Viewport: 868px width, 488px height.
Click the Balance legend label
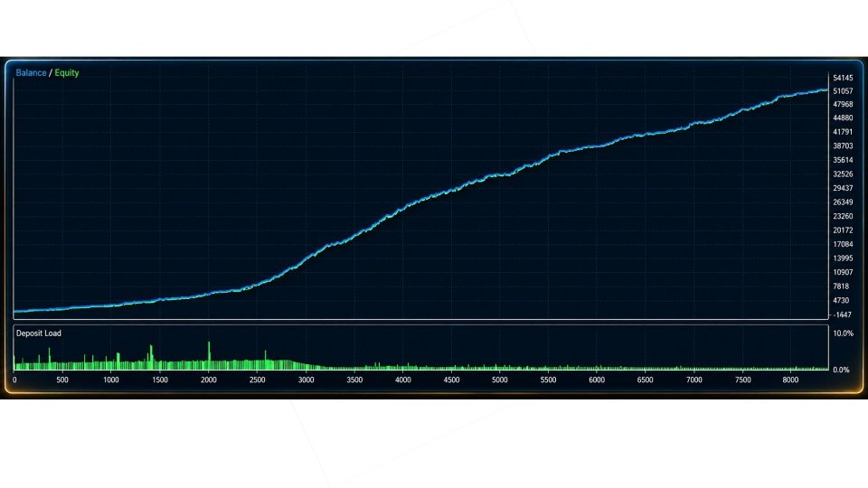31,73
